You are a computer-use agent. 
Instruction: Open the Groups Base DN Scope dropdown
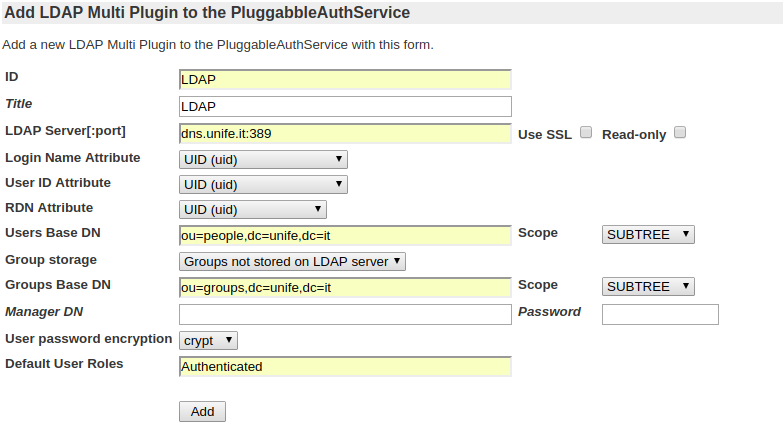(648, 286)
